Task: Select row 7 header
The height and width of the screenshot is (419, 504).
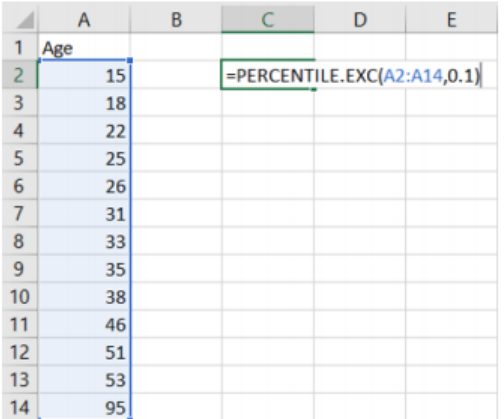Action: (x=19, y=213)
